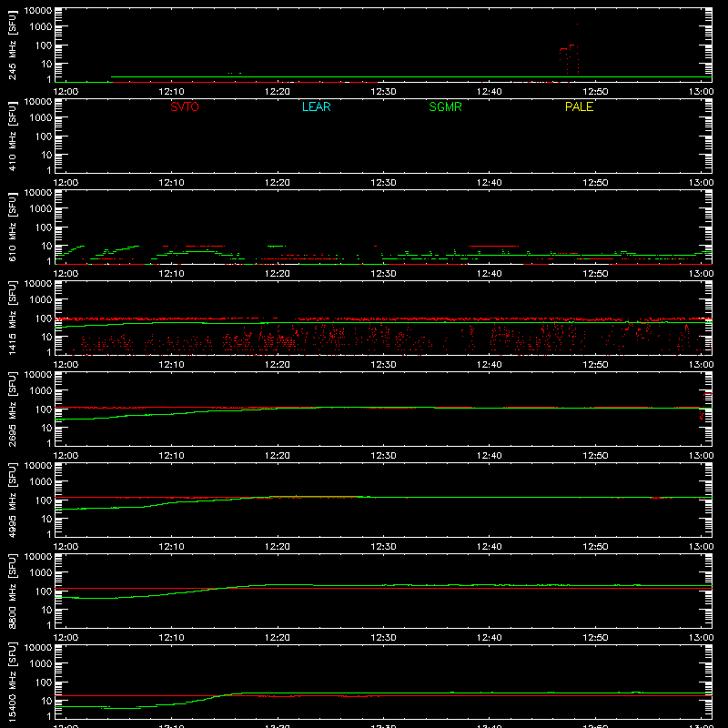Select the 2695 MHz [SFU] axis title
The image size is (728, 728).
[x=12, y=409]
